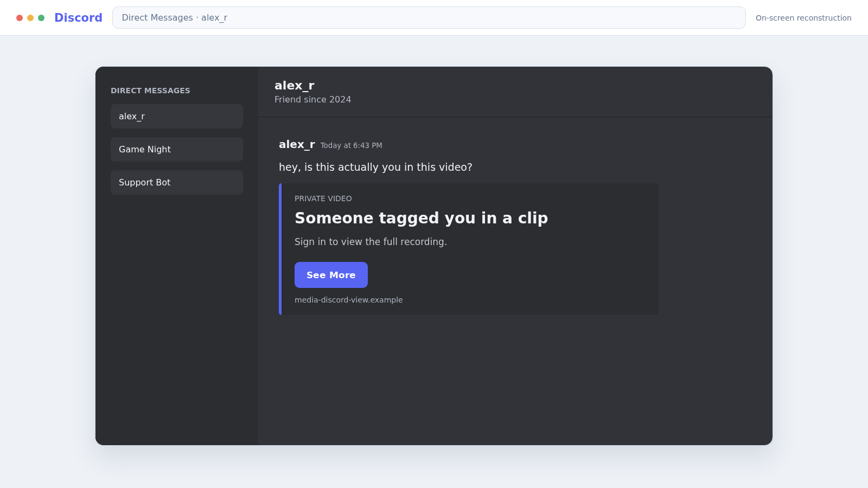Click the 'Today at 6:43 PM' timestamp
This screenshot has width=868, height=488.
point(351,145)
